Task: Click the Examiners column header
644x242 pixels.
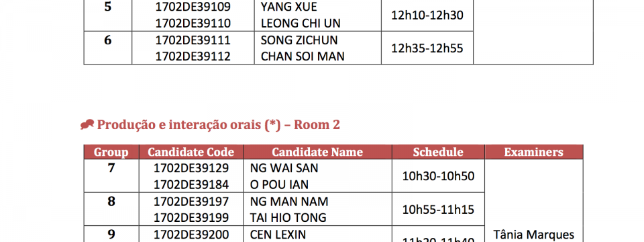Action: click(x=533, y=152)
